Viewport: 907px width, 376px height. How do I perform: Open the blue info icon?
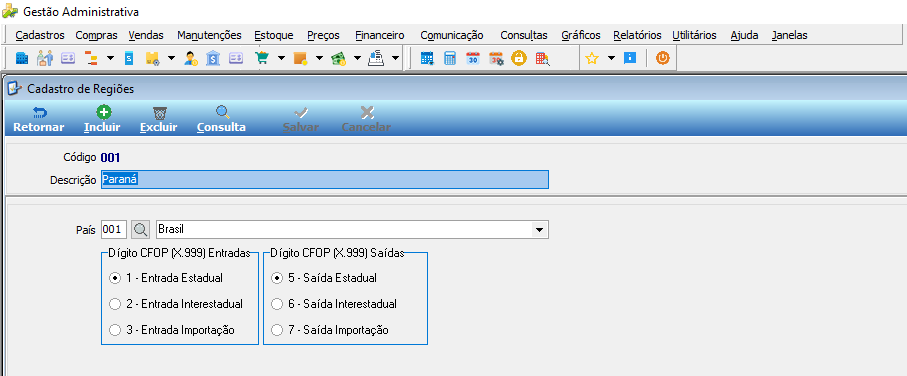coord(630,58)
